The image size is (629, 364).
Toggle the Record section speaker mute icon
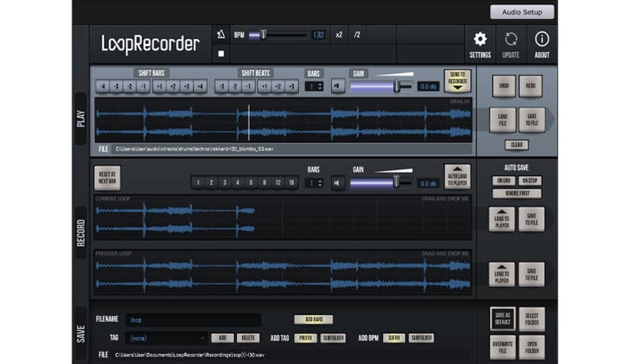point(338,184)
